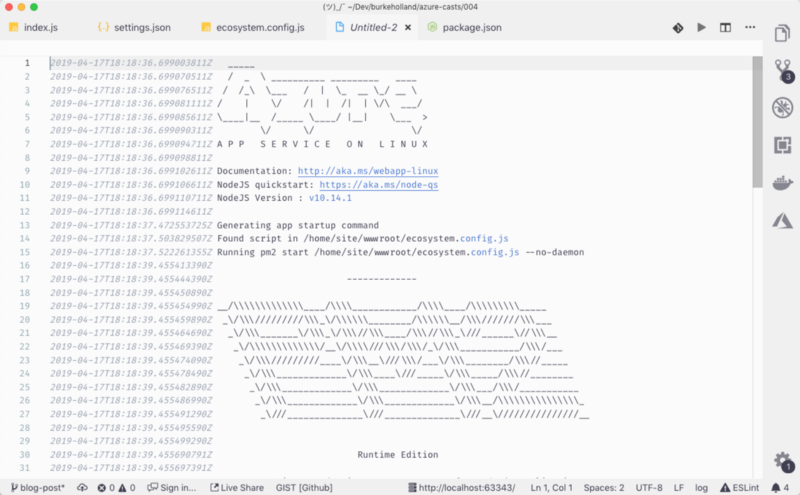Open the git diamond icon in toolbar
This screenshot has height=495, width=800.
tap(678, 28)
